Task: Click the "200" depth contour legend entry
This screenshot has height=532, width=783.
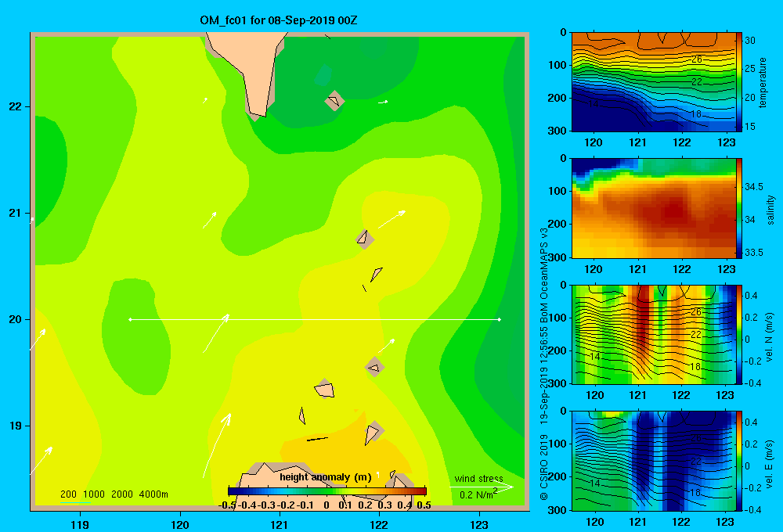Action: [68, 494]
